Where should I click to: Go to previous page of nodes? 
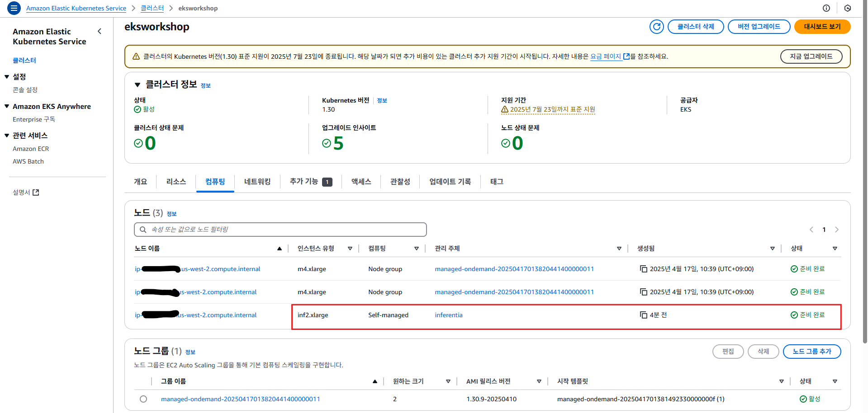(811, 230)
